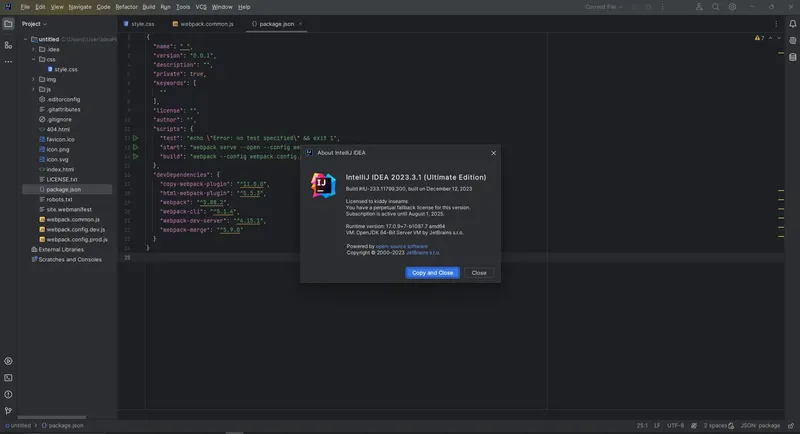Click the Close button in About dialog

[479, 273]
